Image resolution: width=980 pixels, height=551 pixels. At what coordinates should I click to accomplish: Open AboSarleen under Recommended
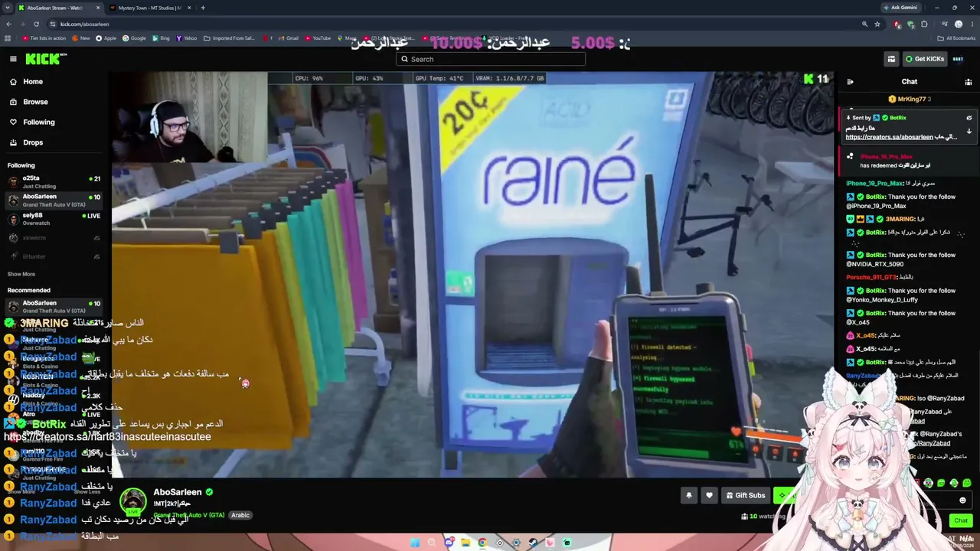54,306
